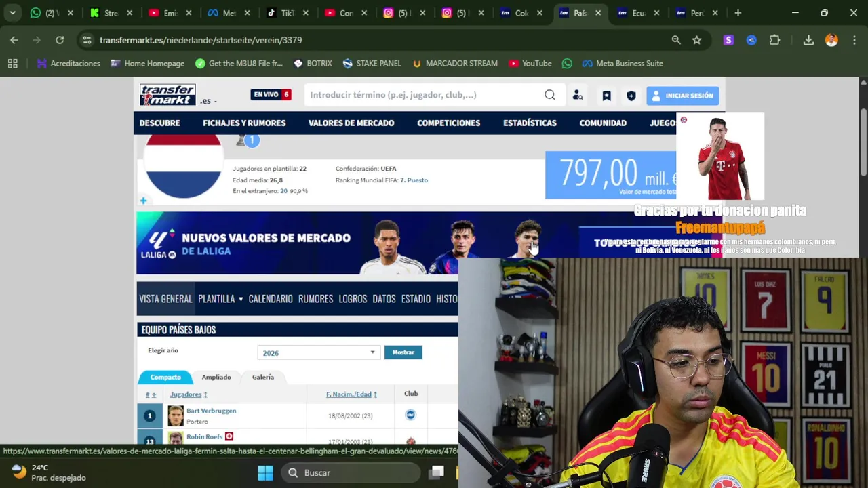The width and height of the screenshot is (868, 488).
Task: Click the Netherlands flag image
Action: coord(183,165)
